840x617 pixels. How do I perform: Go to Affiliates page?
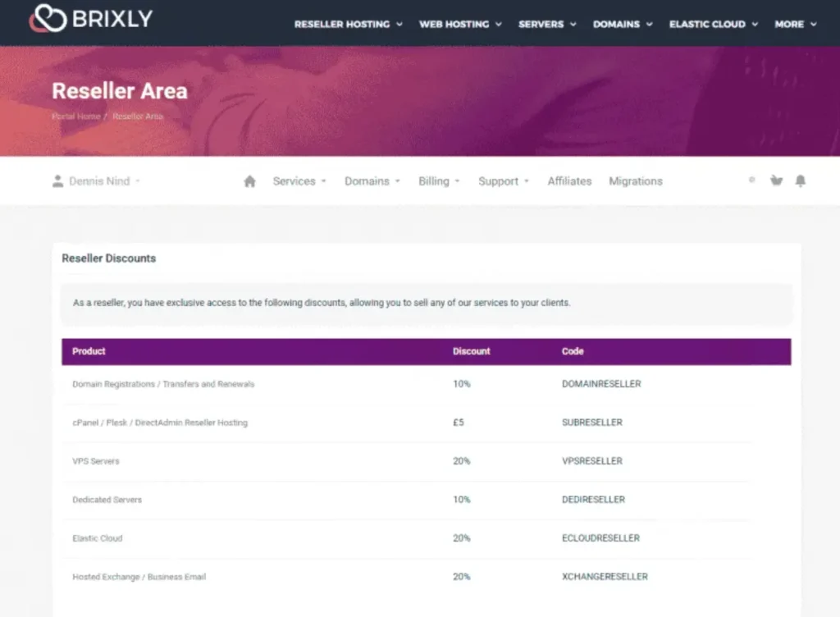click(x=569, y=181)
